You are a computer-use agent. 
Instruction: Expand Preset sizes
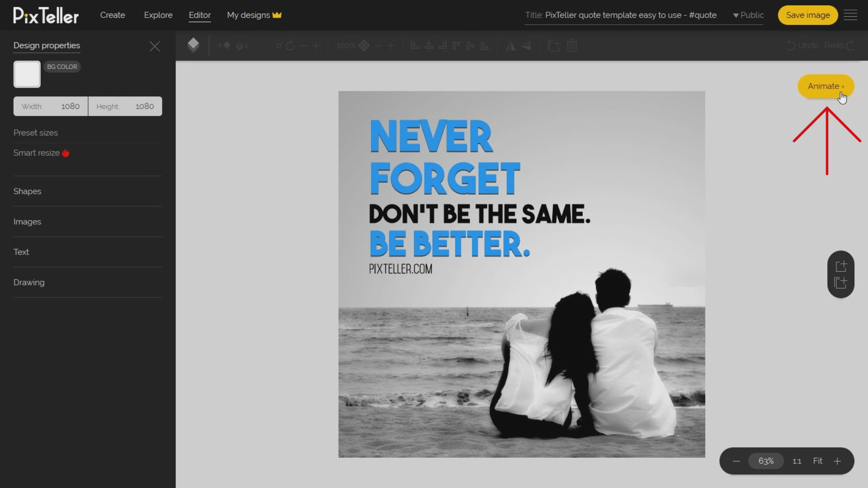coord(36,133)
